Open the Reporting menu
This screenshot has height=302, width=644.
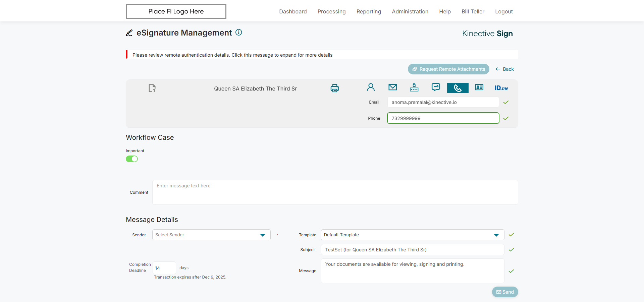(369, 11)
